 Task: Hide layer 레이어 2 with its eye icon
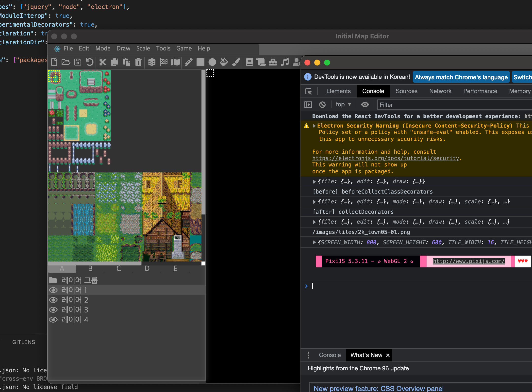pyautogui.click(x=53, y=300)
